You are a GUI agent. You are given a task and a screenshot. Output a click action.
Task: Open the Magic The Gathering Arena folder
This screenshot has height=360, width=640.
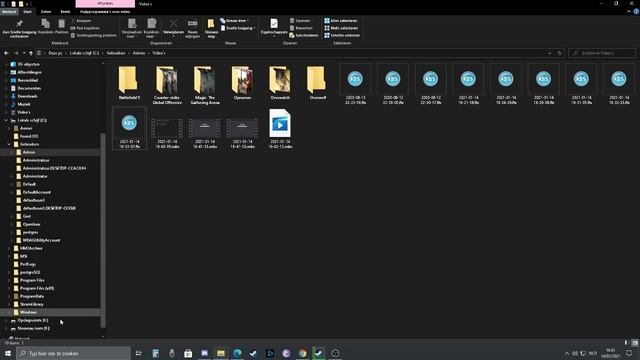(x=205, y=84)
